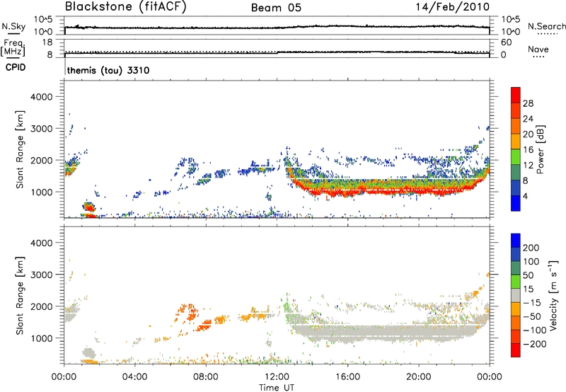Click the '08:00' time axis tick label
This screenshot has height=392, width=566.
click(205, 377)
